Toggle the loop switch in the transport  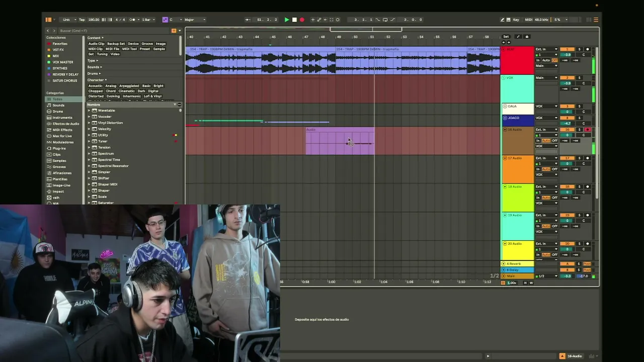(385, 20)
